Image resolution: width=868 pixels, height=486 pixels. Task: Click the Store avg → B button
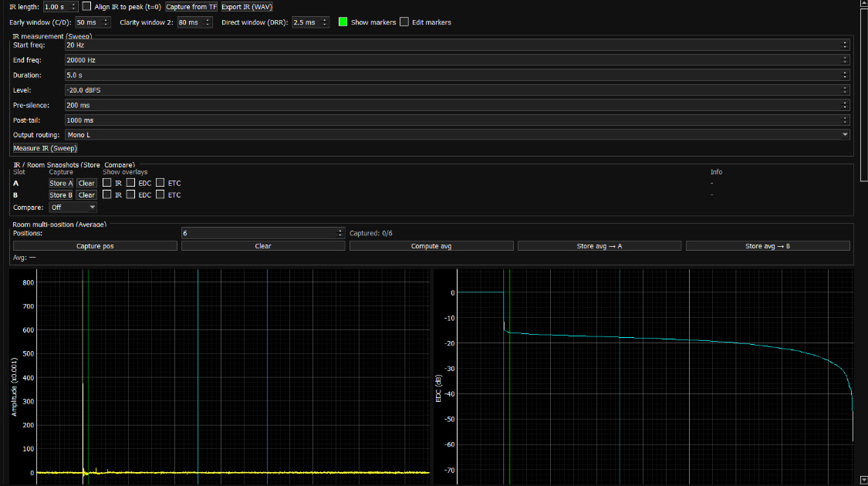(x=768, y=246)
